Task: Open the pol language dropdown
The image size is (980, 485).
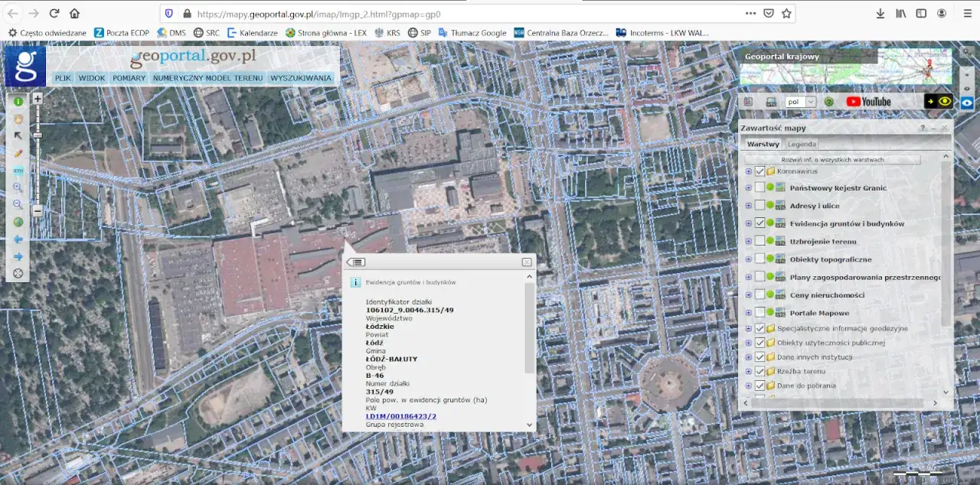Action: coord(802,102)
